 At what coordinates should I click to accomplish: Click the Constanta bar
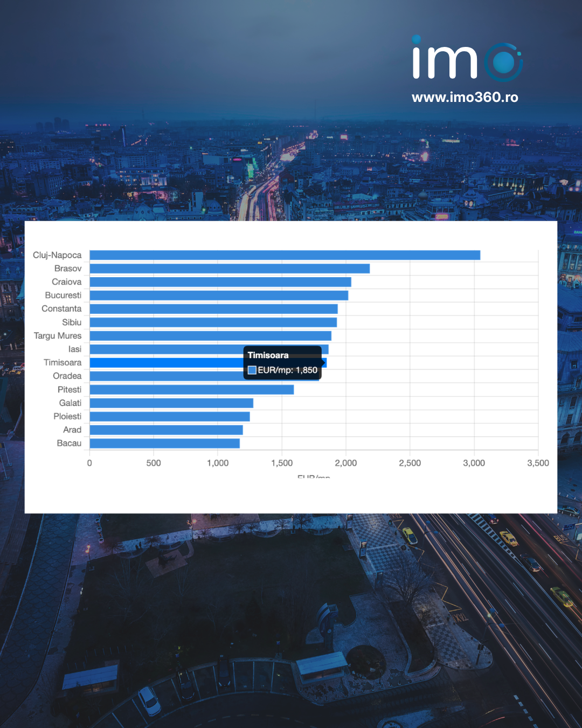(213, 309)
